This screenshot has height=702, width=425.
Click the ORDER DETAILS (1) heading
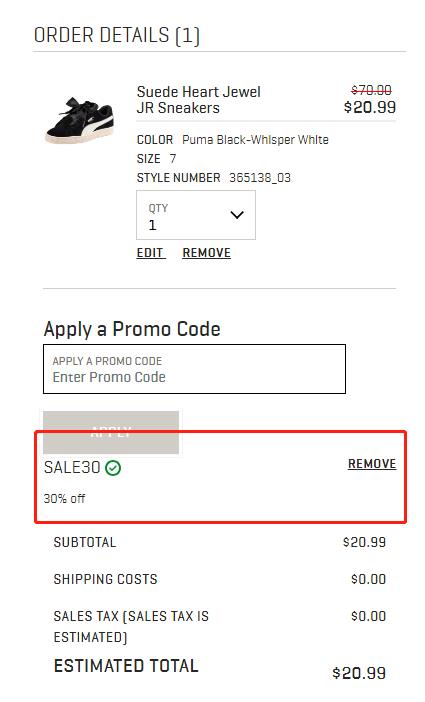pos(117,35)
